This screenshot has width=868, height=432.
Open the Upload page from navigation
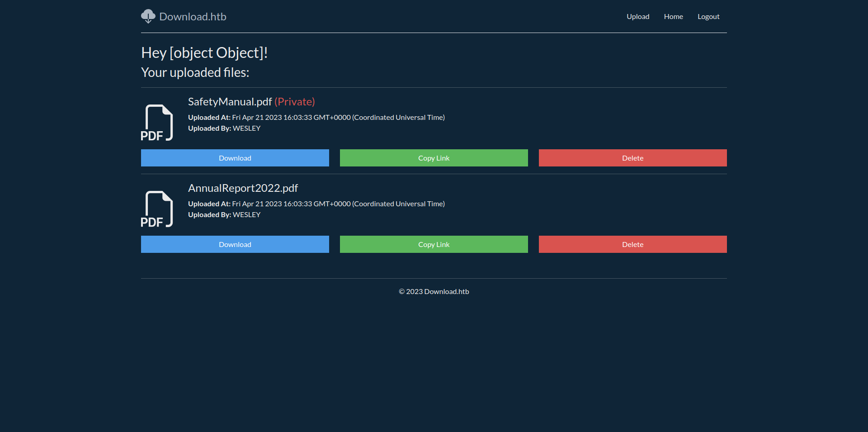637,17
